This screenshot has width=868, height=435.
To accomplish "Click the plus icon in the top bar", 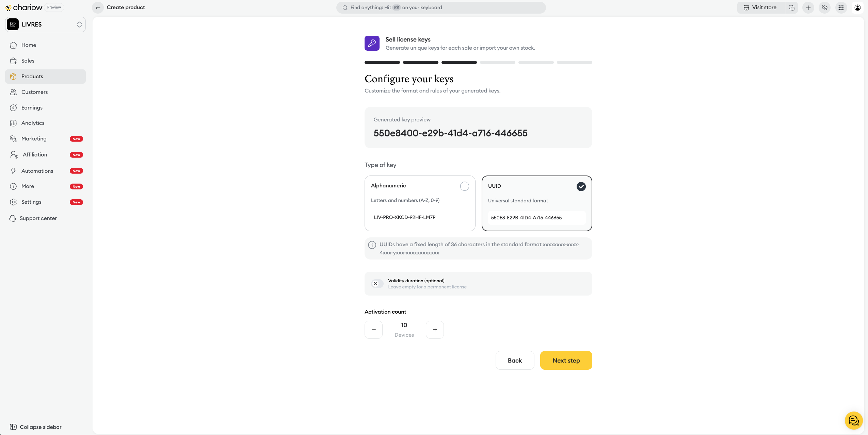I will (808, 7).
